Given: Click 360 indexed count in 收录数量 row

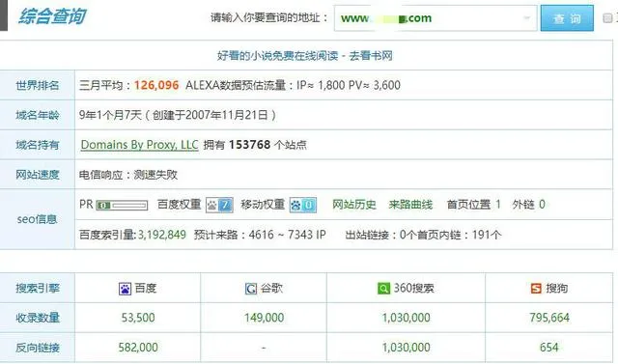Looking at the screenshot, I should (x=406, y=318).
